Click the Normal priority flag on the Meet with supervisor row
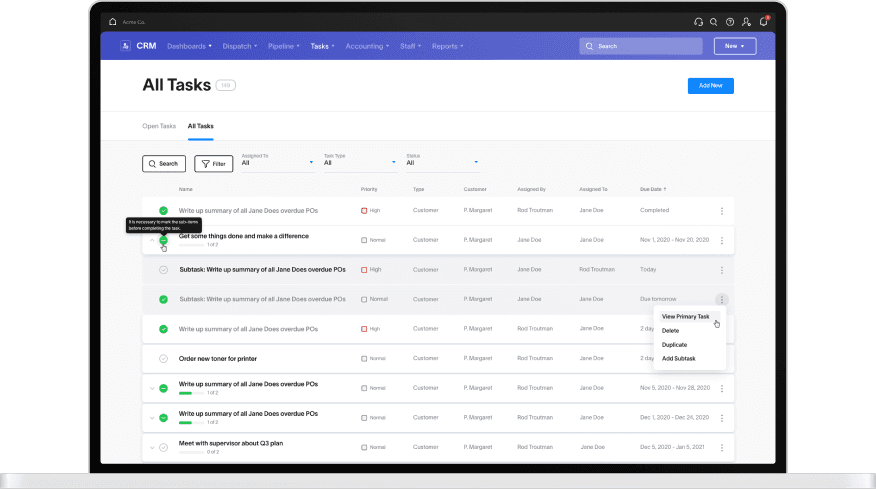The image size is (876, 490). tap(364, 448)
